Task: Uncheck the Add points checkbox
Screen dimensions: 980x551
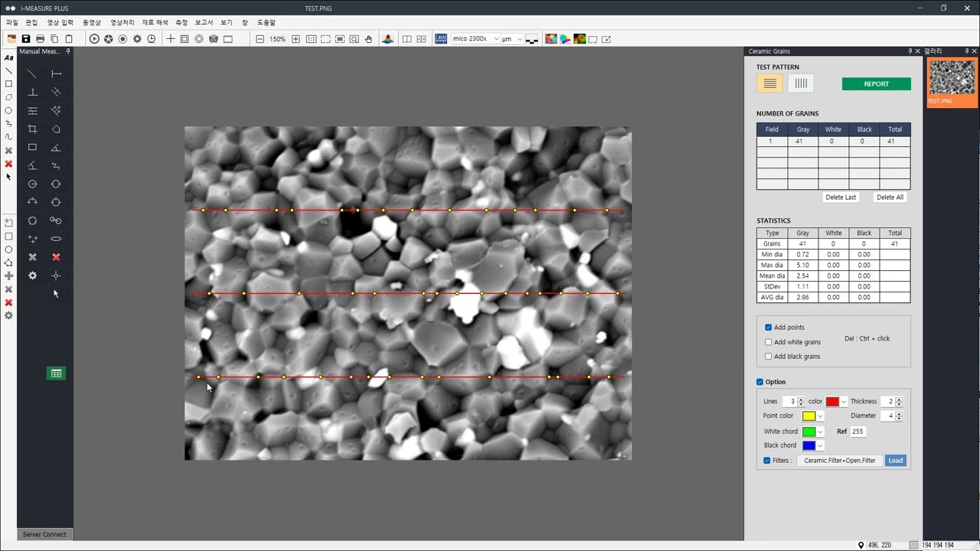Action: (x=769, y=328)
